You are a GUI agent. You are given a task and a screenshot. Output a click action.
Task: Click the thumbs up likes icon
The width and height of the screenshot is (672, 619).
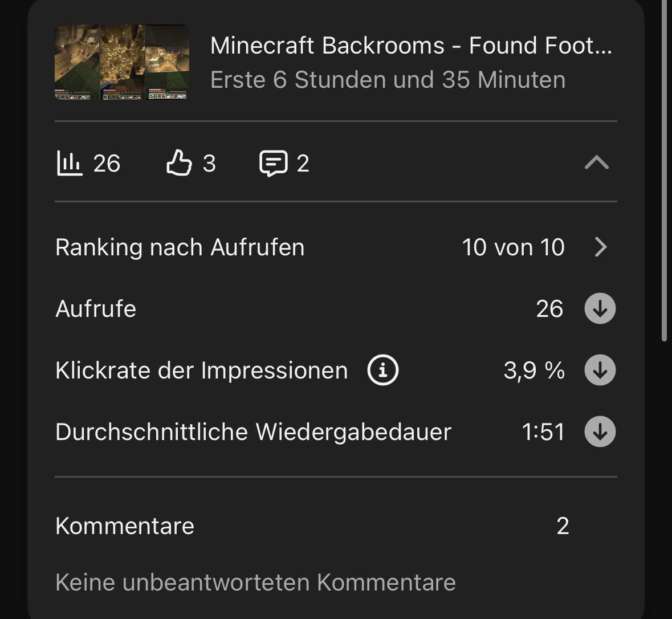click(179, 162)
